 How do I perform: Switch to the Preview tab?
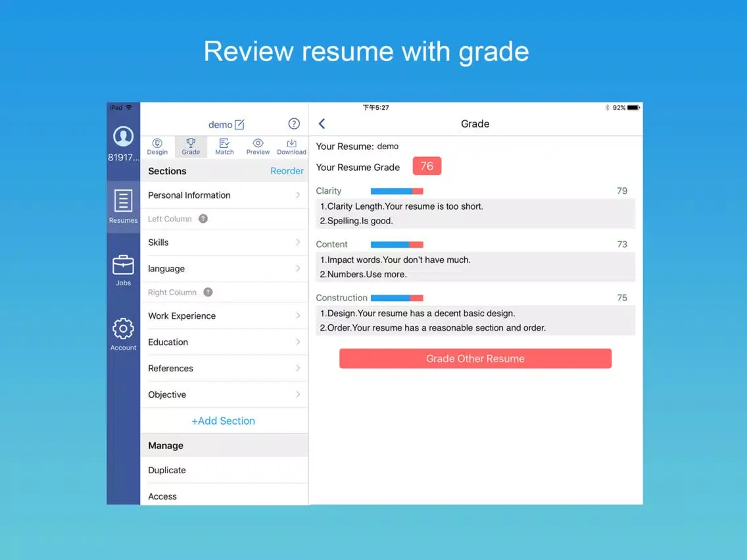(x=258, y=147)
